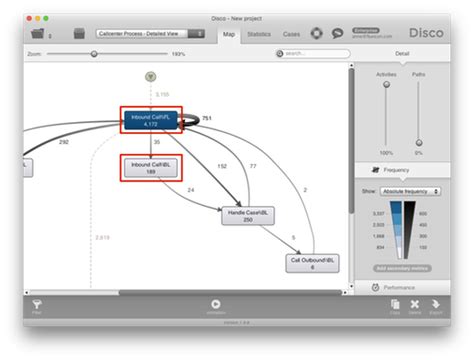474x360 pixels.
Task: Click the blue activity frequency legend
Action: 396,230
